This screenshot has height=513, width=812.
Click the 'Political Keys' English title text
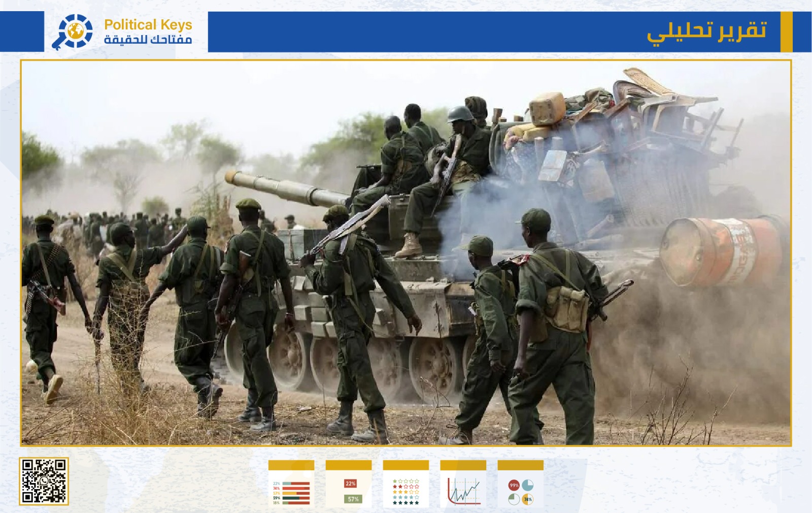point(148,24)
